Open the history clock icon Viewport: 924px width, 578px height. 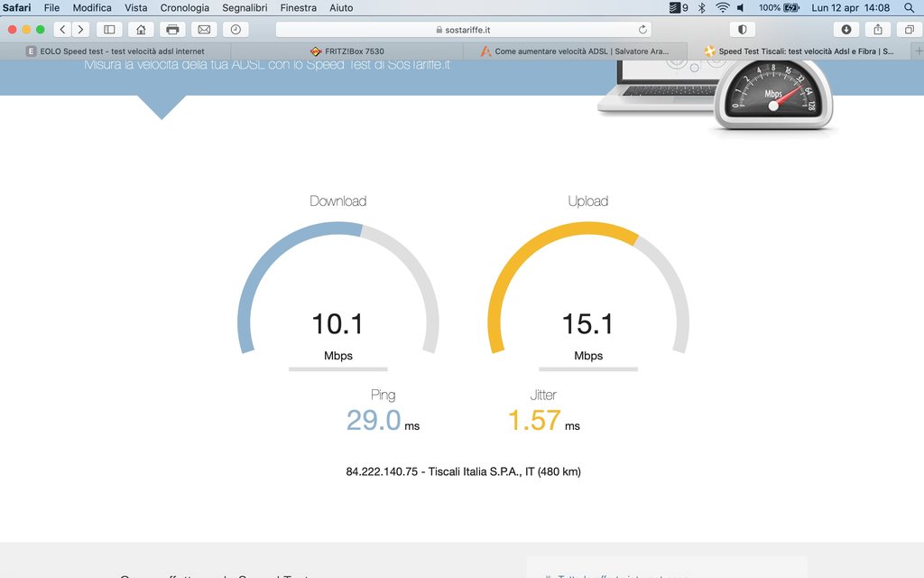236,30
